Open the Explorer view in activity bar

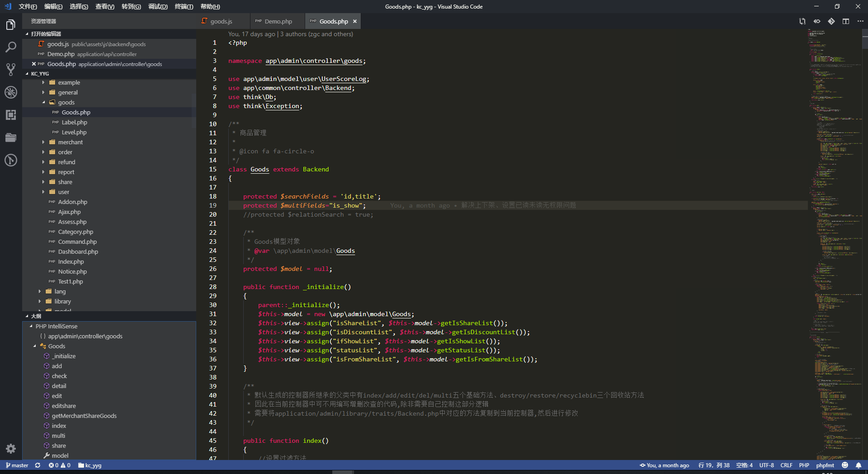click(11, 24)
